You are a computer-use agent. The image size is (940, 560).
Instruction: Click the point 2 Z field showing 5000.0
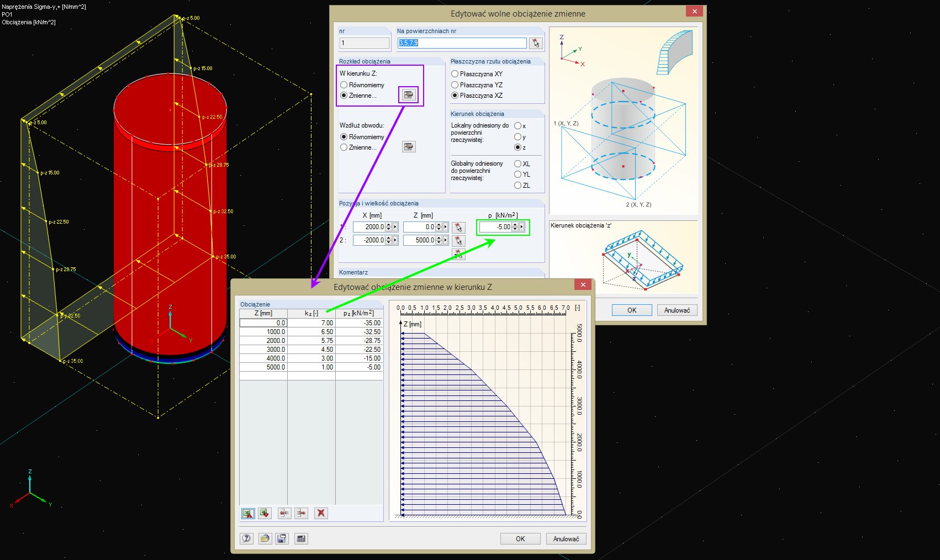click(419, 240)
